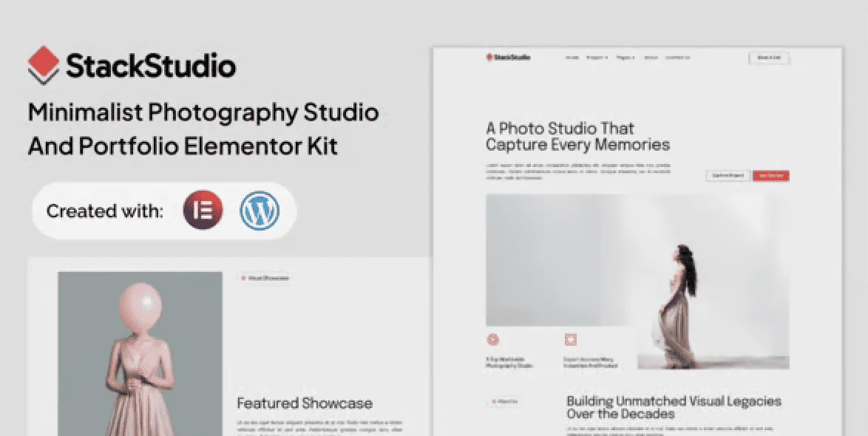Screen dimensions: 868x436
Task: Click the Book A Call button
Action: (769, 58)
